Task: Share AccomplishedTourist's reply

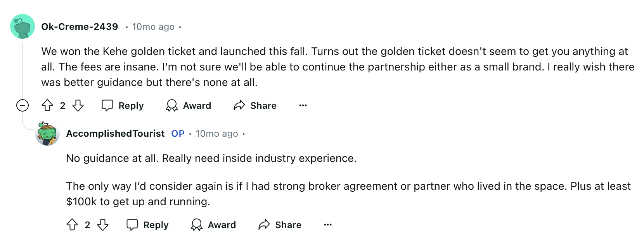Action: [x=280, y=225]
